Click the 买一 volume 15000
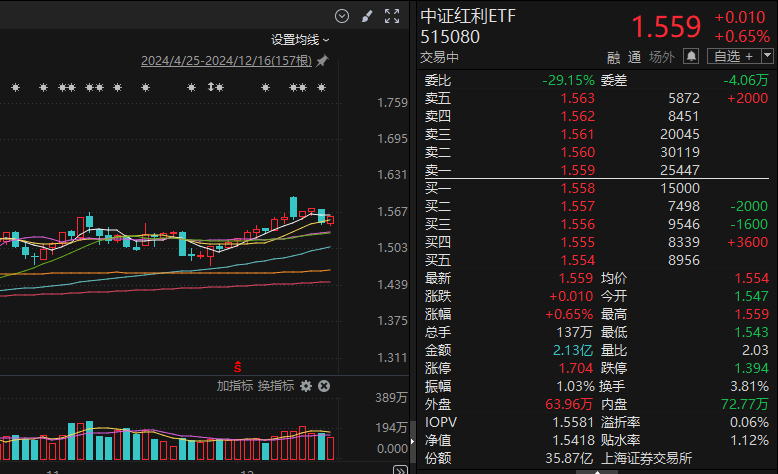 [680, 188]
